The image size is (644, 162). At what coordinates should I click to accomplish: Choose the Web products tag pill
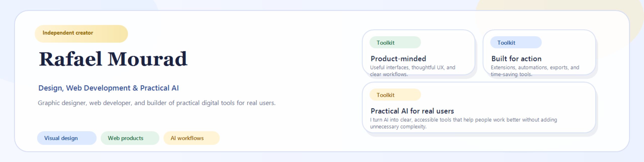[x=130, y=138]
